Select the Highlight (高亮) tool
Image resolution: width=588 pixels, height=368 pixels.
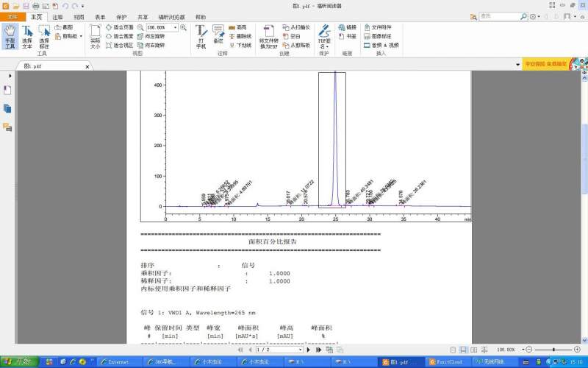(237, 27)
